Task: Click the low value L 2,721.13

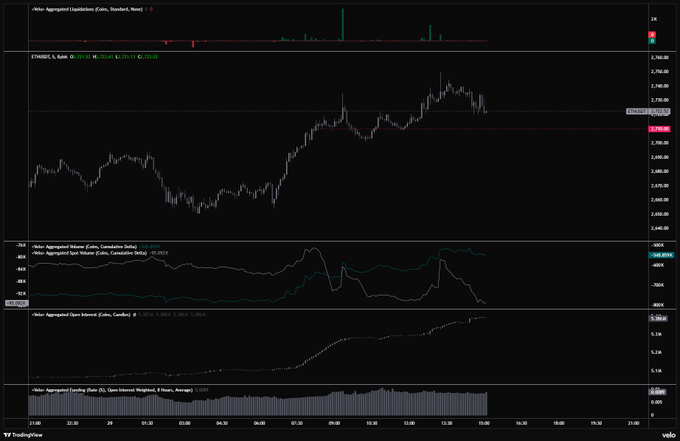Action: click(x=126, y=57)
